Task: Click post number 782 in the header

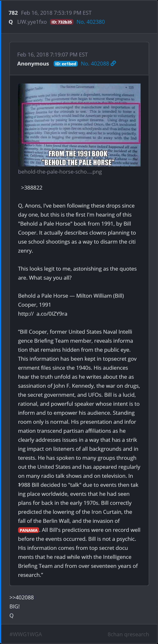Action: [13, 13]
